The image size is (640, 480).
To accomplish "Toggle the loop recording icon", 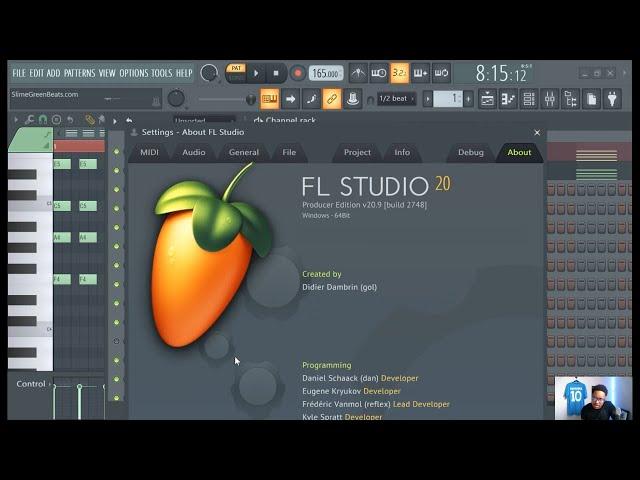I will (441, 73).
